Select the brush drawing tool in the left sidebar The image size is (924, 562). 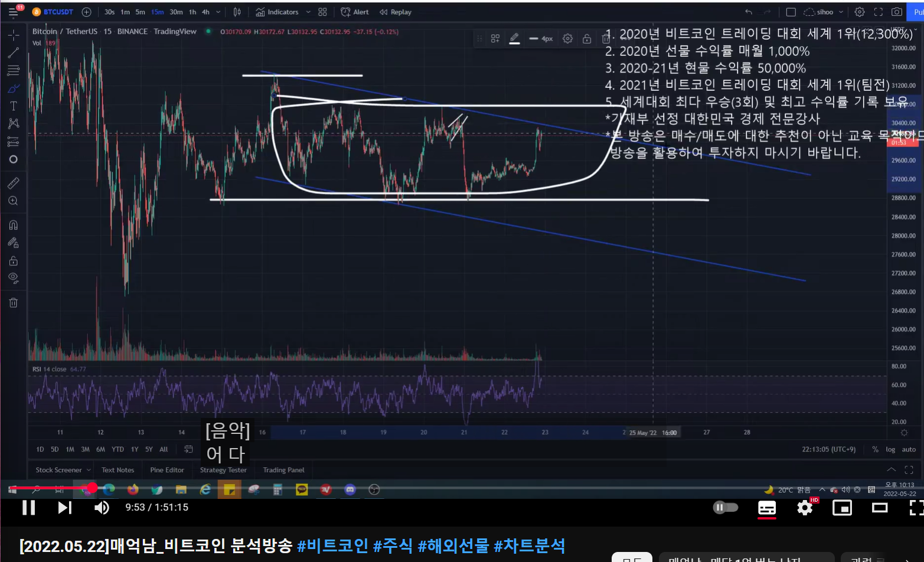pyautogui.click(x=13, y=89)
